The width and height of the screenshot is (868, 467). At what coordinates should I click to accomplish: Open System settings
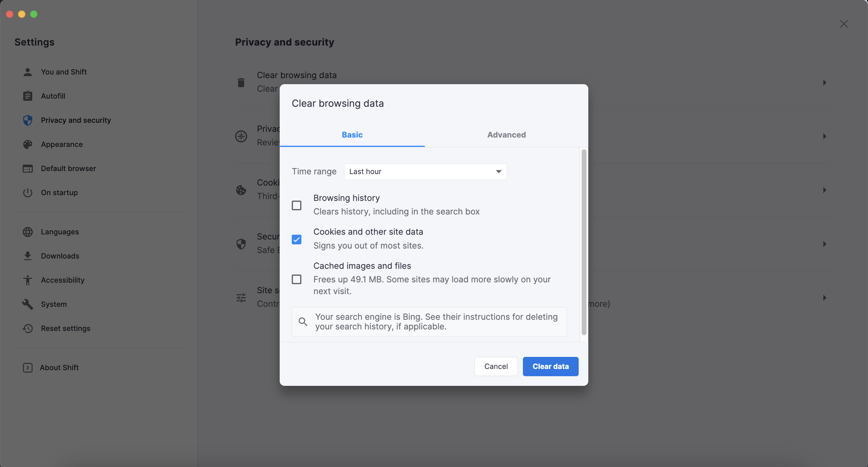[54, 304]
